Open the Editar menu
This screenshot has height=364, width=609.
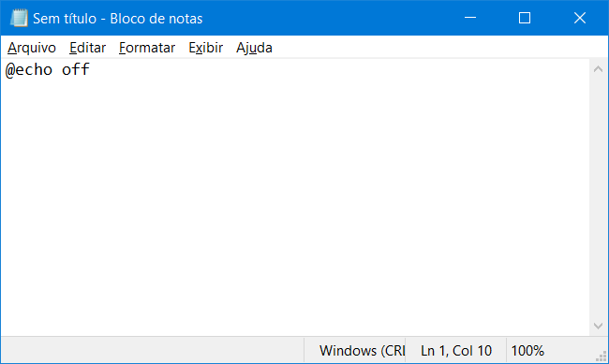(87, 48)
